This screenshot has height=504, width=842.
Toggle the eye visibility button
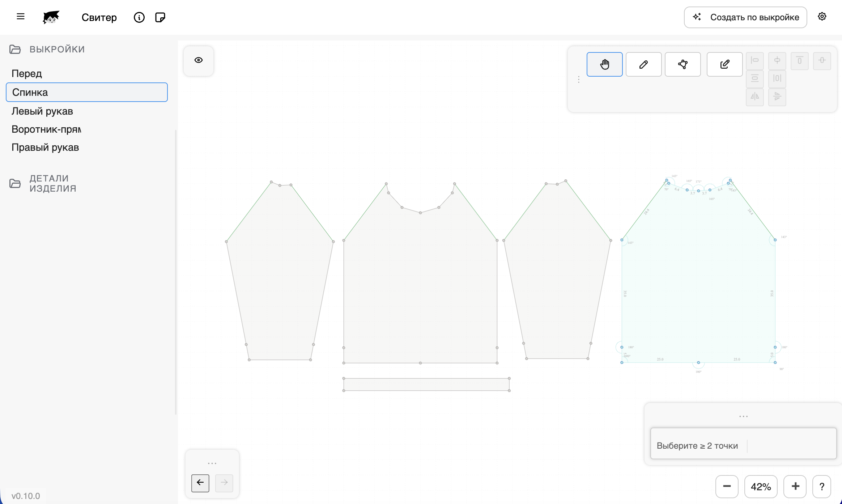(x=199, y=60)
